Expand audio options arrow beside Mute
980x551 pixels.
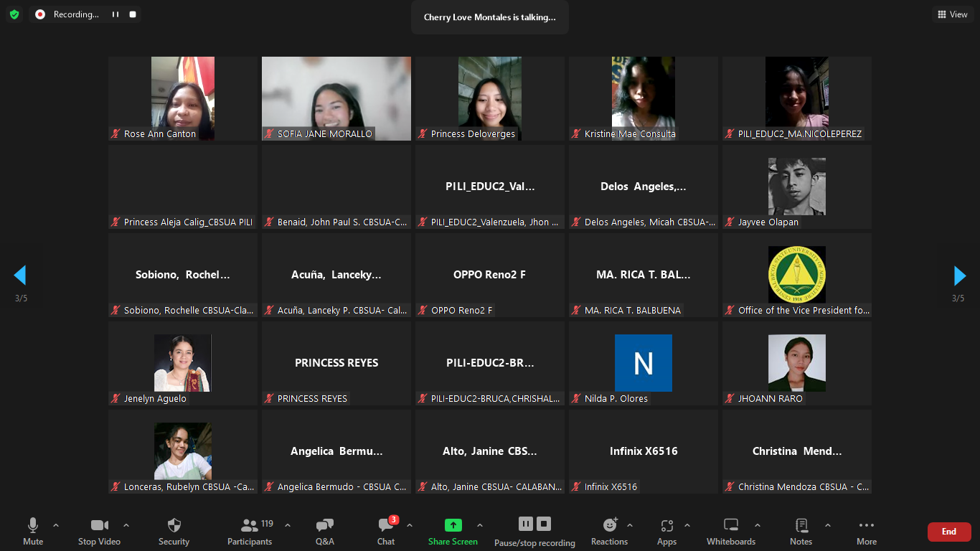56,525
